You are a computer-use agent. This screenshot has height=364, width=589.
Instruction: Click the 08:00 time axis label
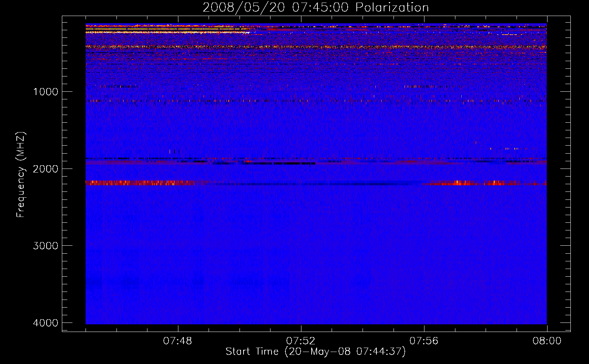pos(547,341)
